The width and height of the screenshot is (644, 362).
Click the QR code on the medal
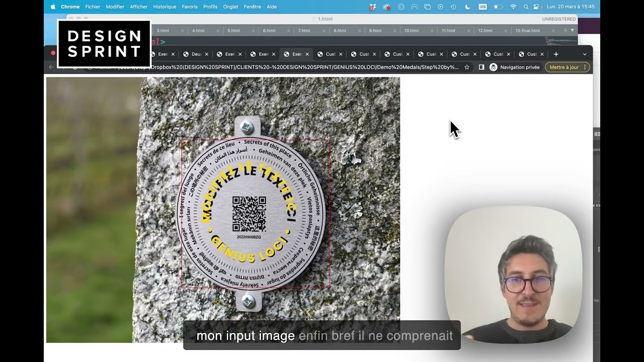pos(249,214)
